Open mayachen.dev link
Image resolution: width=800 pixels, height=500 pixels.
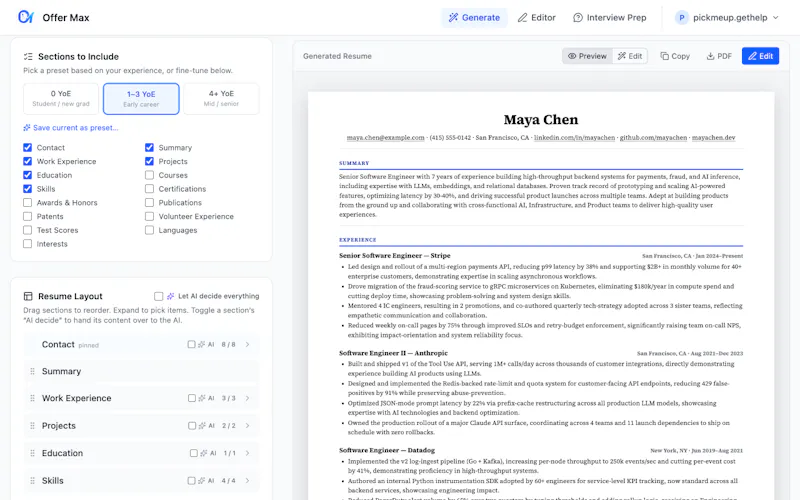(713, 138)
